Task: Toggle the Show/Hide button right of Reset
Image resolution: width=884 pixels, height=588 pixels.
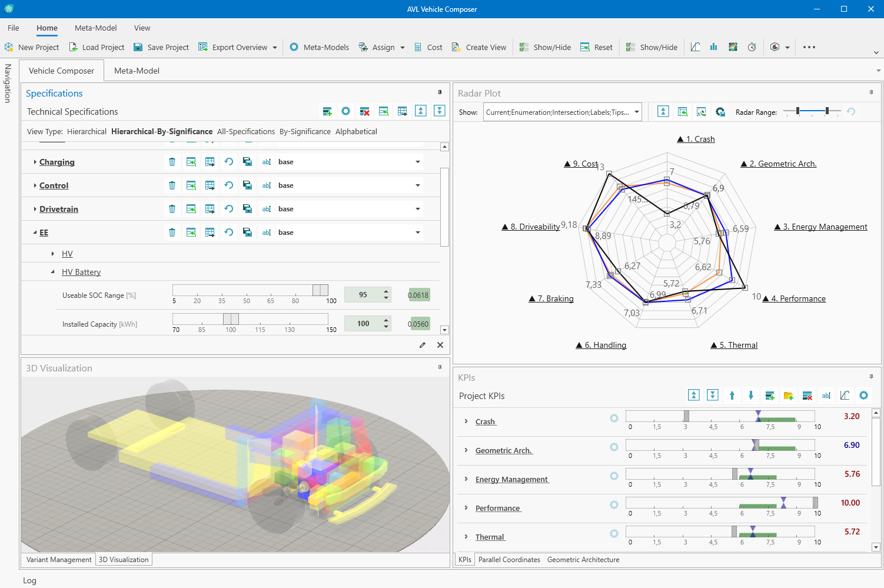Action: (651, 47)
